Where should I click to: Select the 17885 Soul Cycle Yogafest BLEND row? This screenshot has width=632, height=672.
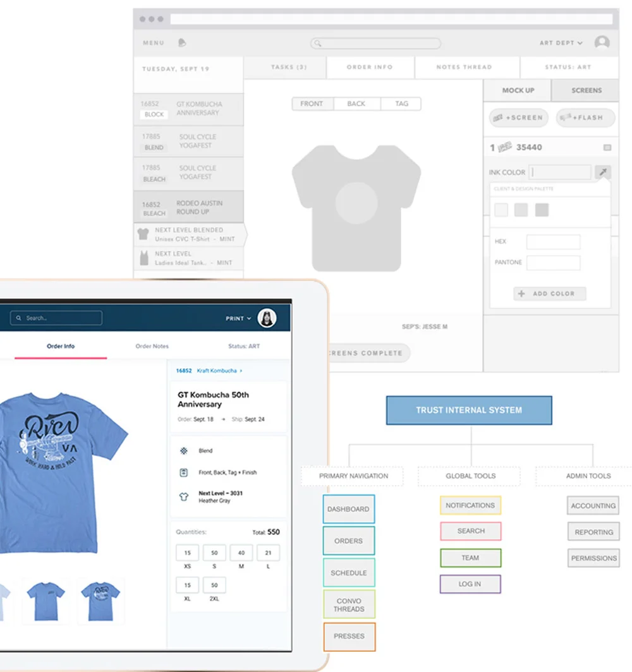click(x=188, y=141)
